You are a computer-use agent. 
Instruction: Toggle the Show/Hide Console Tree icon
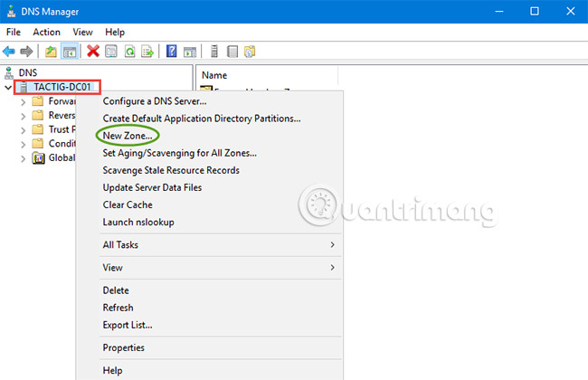[x=70, y=51]
